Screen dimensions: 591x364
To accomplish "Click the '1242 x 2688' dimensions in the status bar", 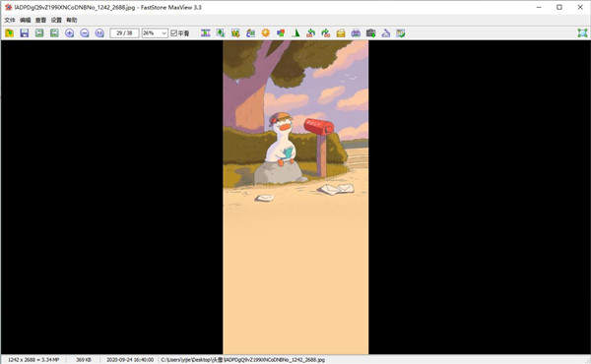I will (x=33, y=360).
